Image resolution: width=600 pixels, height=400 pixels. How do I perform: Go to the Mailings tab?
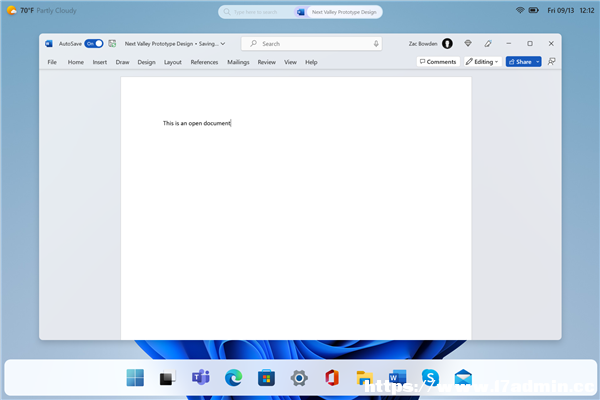tap(238, 62)
